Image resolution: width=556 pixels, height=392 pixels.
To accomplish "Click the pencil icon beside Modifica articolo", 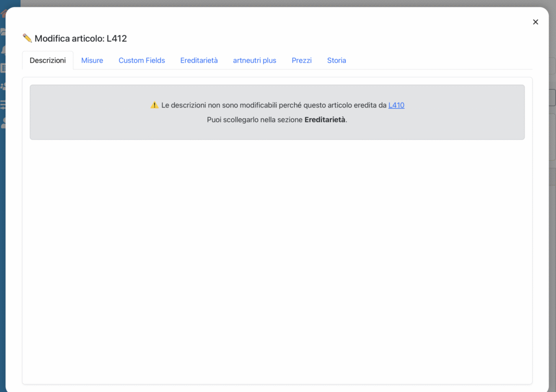I will [27, 38].
